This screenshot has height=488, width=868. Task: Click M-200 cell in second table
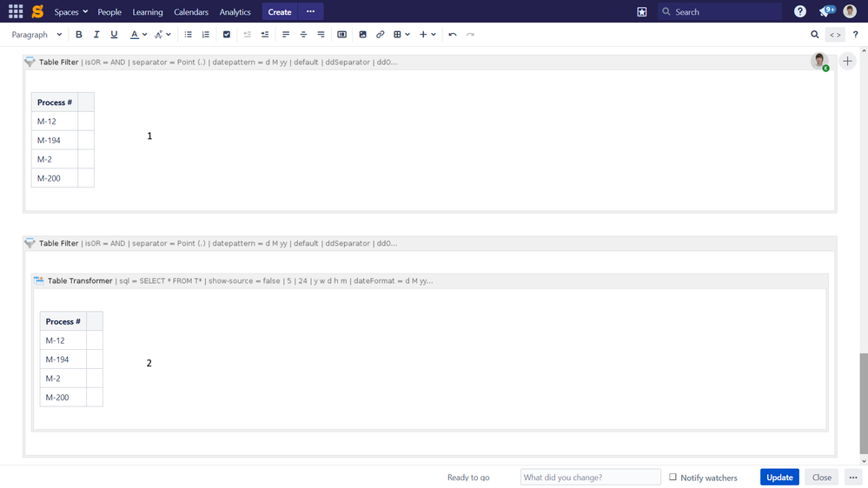[63, 398]
